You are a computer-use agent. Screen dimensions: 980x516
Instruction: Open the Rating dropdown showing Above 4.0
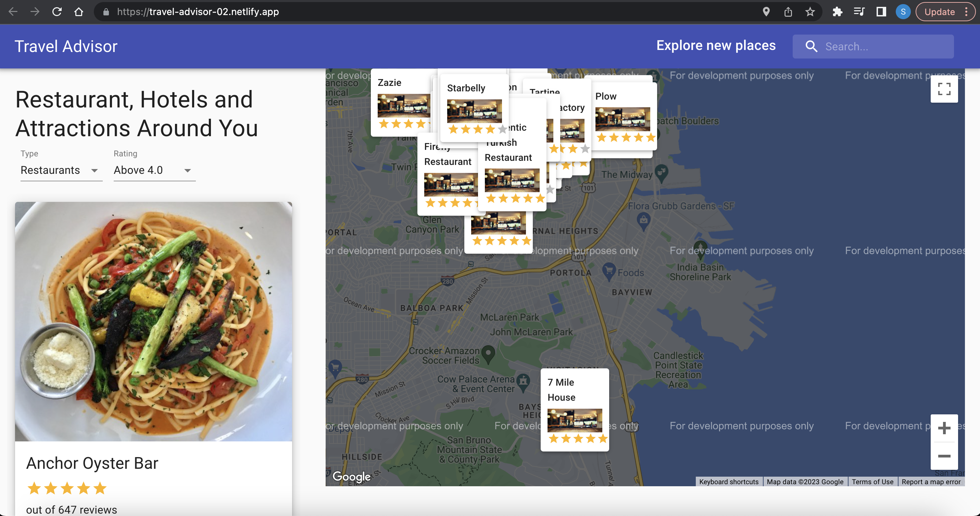pos(154,170)
